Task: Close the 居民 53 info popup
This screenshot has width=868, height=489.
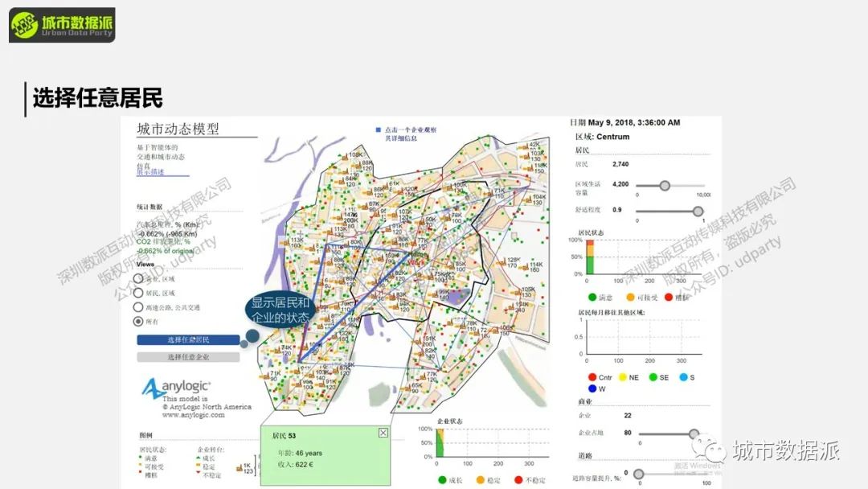Action: point(383,433)
